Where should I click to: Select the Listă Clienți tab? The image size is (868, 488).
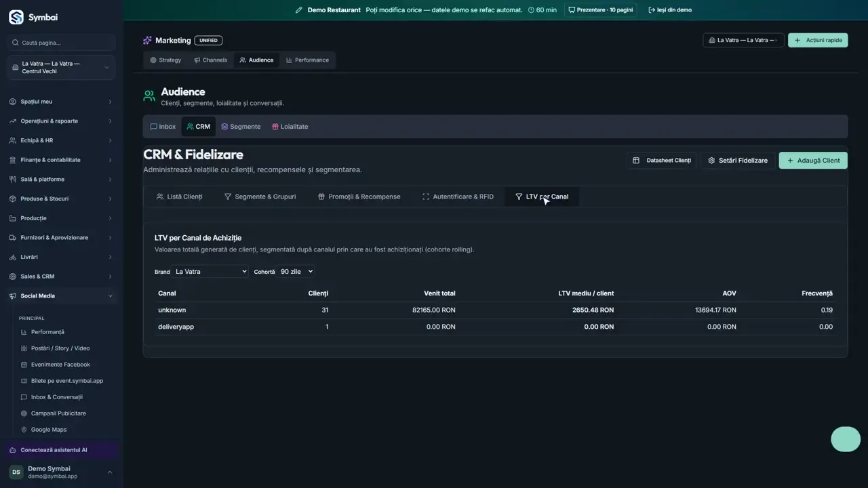(x=179, y=197)
